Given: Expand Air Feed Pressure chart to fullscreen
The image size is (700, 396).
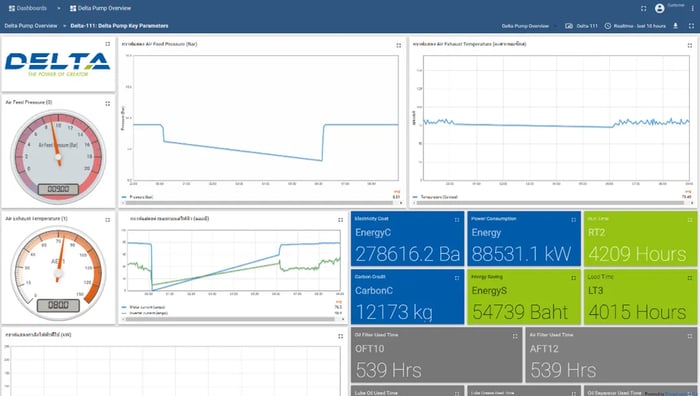Looking at the screenshot, I should click(399, 46).
